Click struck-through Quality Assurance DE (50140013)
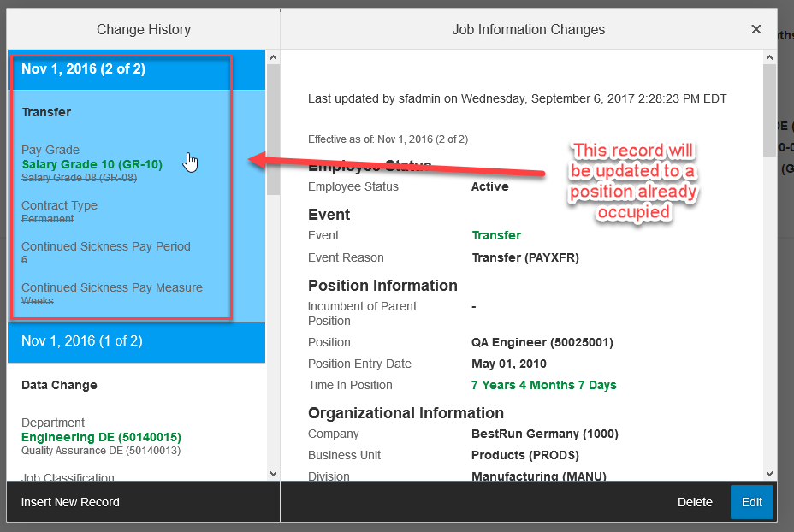This screenshot has width=794, height=532. pyautogui.click(x=101, y=451)
